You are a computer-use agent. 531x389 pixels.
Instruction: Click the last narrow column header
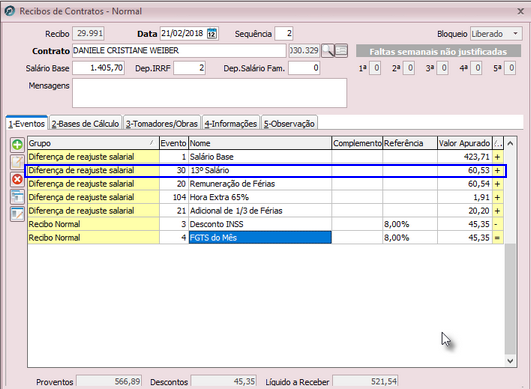click(498, 143)
